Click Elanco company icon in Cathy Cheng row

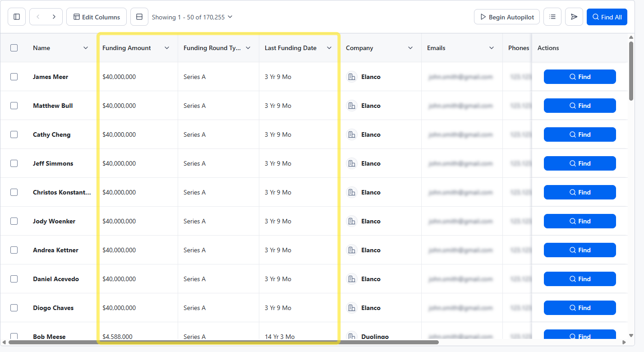[x=352, y=134]
